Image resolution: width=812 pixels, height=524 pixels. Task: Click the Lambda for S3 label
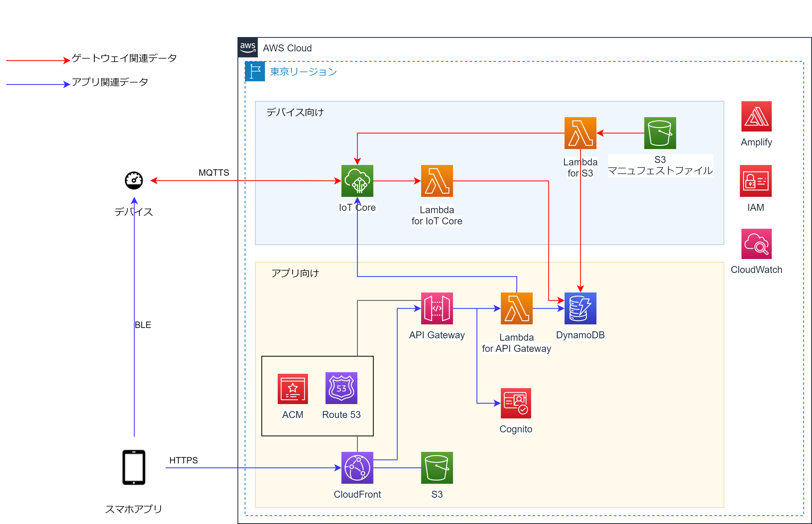click(580, 167)
